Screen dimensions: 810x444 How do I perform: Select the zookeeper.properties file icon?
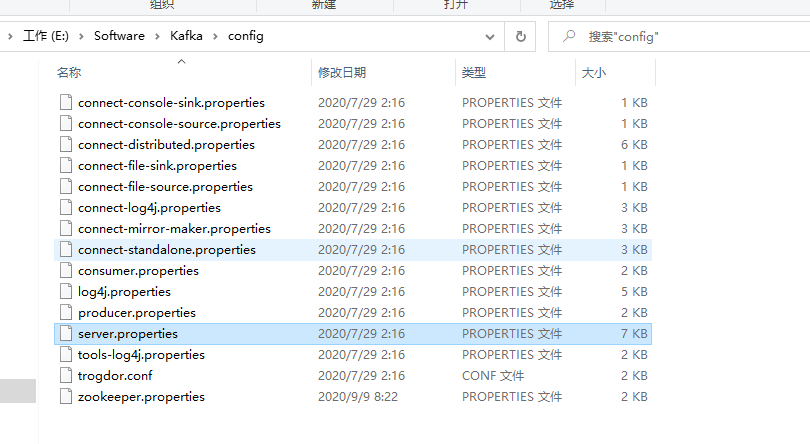tap(66, 396)
